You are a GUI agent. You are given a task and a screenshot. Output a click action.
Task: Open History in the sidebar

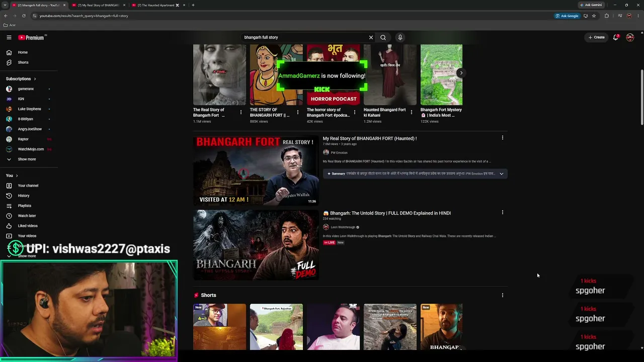[24, 196]
